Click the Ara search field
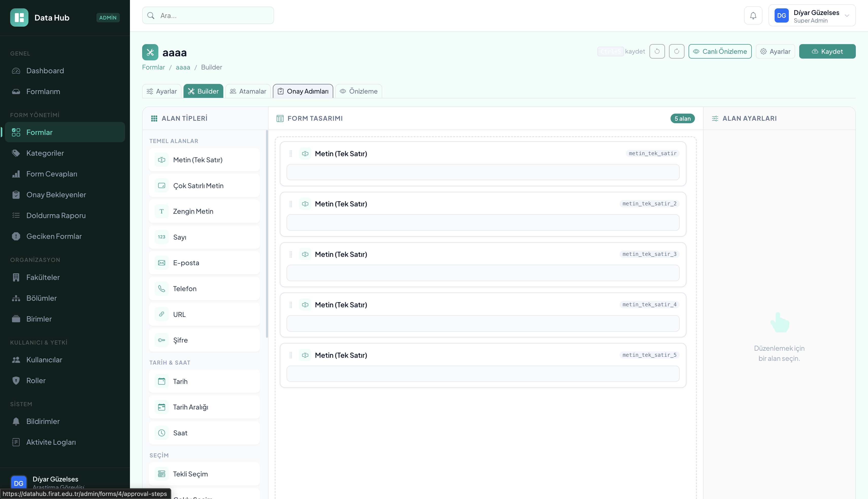This screenshot has height=499, width=868. pos(208,15)
